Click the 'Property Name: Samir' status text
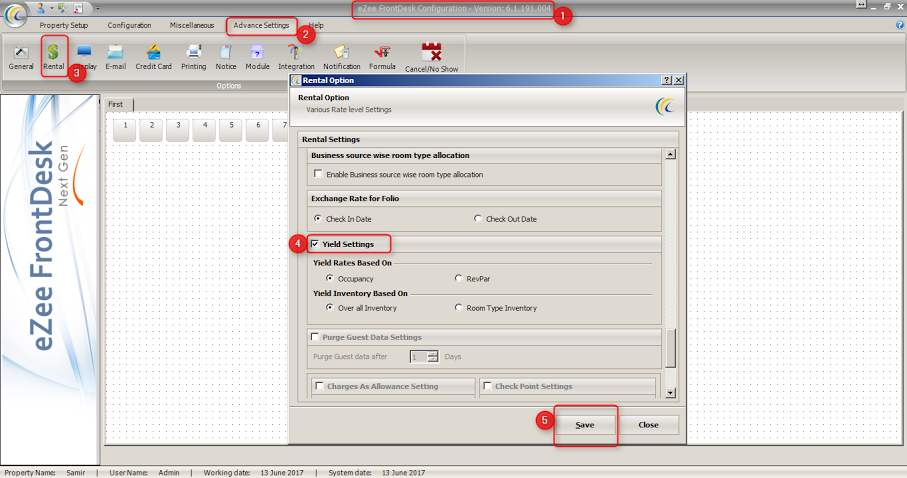 [x=45, y=473]
